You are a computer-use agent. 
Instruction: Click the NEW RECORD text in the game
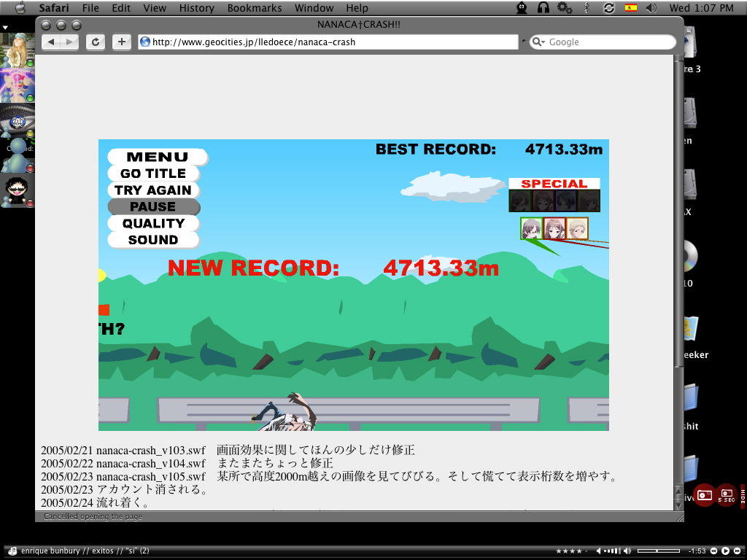coord(253,268)
